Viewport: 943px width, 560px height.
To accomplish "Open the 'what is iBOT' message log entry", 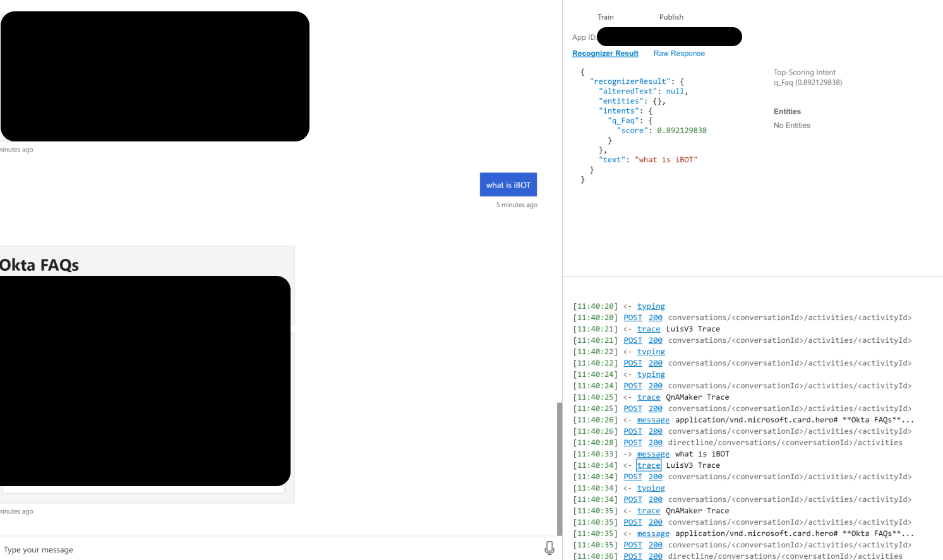I will pyautogui.click(x=653, y=454).
